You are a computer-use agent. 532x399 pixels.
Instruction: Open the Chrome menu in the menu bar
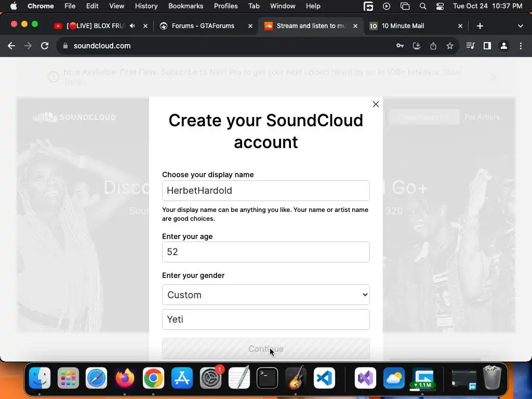click(x=41, y=6)
